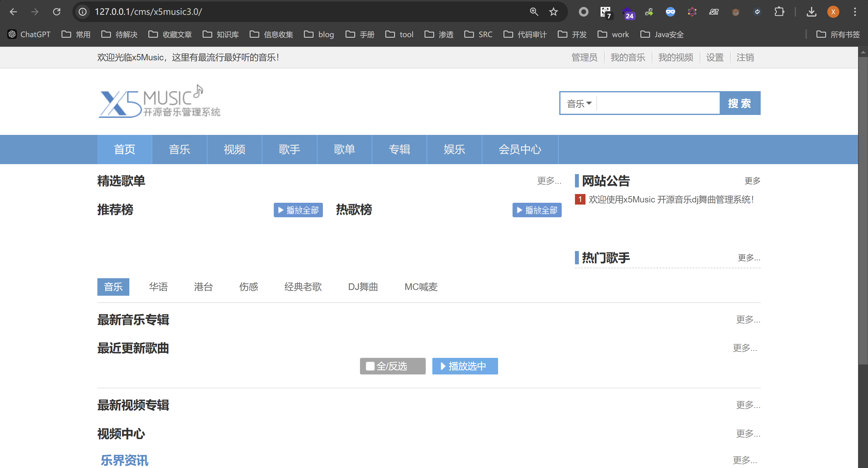Open 我的音乐 in the top bar
The width and height of the screenshot is (868, 468).
[x=628, y=58]
